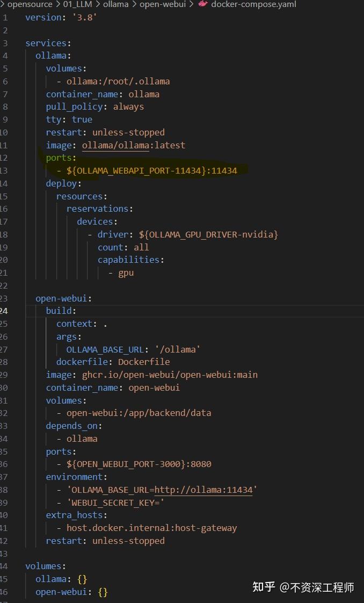364x603 pixels.
Task: Open the opensource breadcrumb folder
Action: pyautogui.click(x=30, y=5)
